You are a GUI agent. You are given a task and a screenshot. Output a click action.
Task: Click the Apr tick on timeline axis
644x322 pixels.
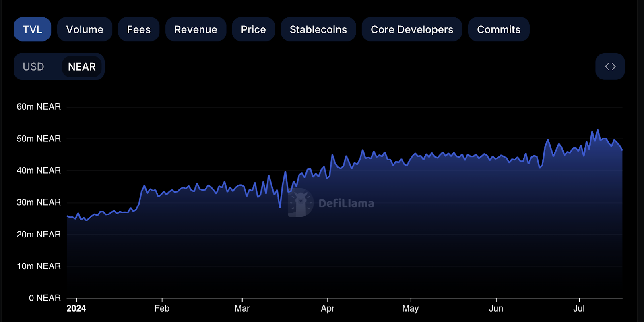point(328,308)
